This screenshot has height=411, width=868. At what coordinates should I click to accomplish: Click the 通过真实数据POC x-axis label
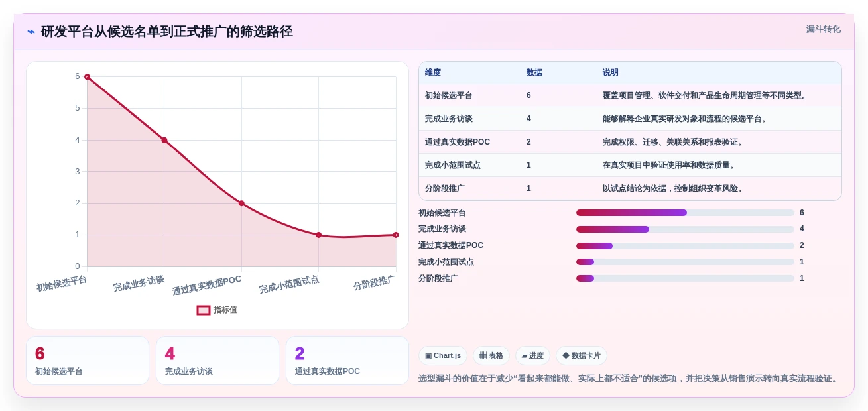(207, 286)
